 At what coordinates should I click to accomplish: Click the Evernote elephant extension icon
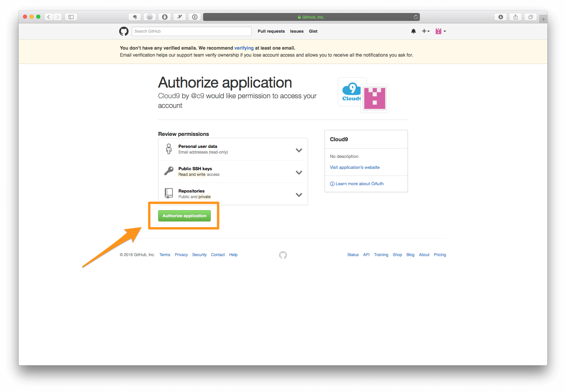[135, 17]
